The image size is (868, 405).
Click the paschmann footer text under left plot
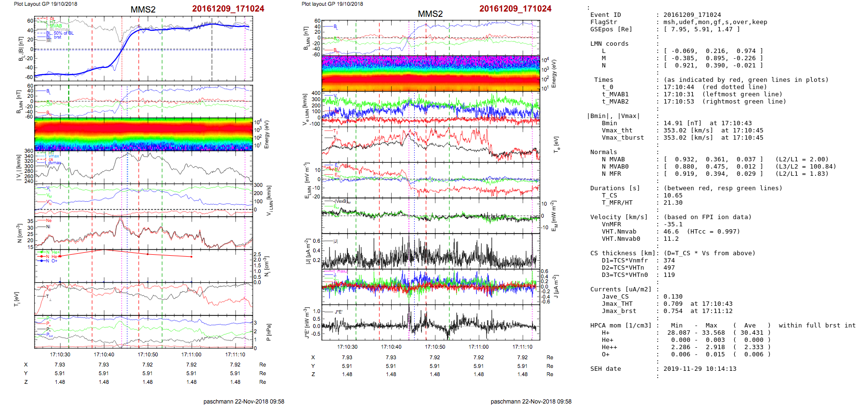coord(243,401)
